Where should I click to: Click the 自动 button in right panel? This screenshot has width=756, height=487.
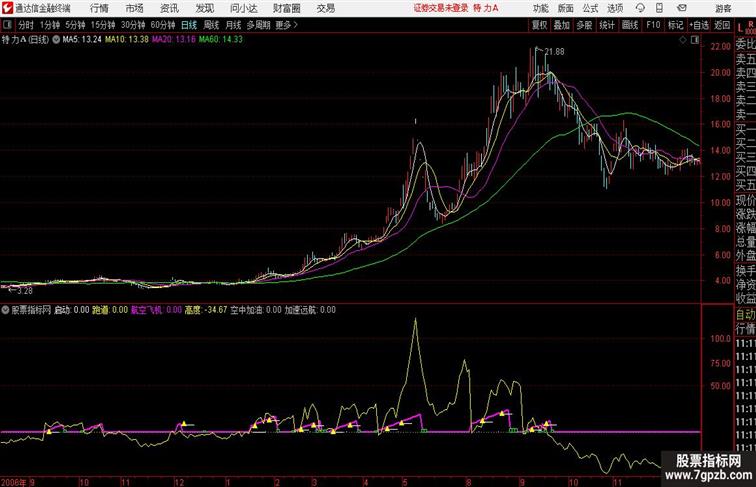(x=745, y=315)
